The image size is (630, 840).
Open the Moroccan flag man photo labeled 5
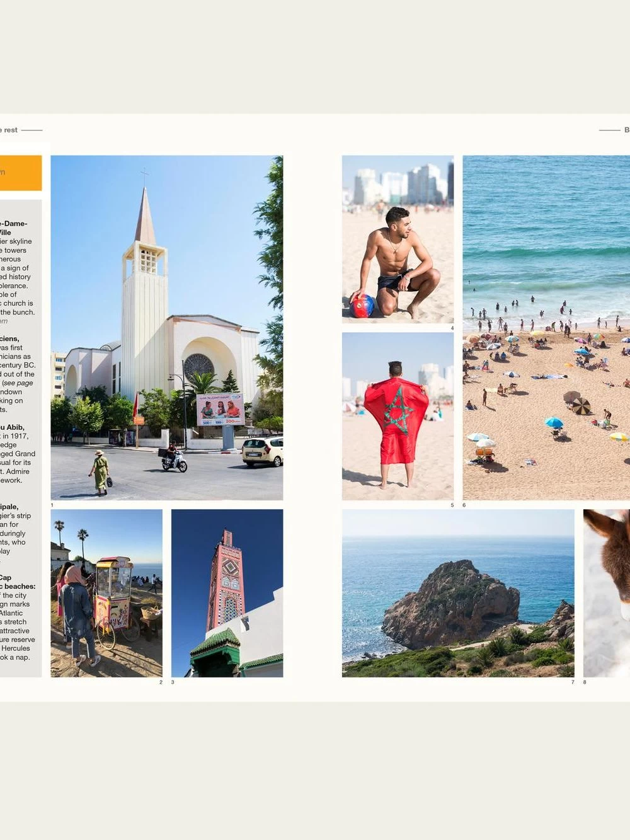[397, 416]
